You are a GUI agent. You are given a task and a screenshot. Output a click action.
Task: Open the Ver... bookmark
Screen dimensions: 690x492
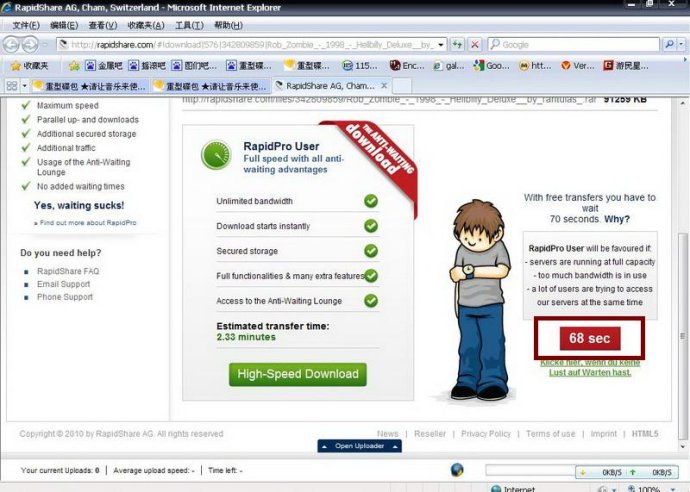pos(578,66)
